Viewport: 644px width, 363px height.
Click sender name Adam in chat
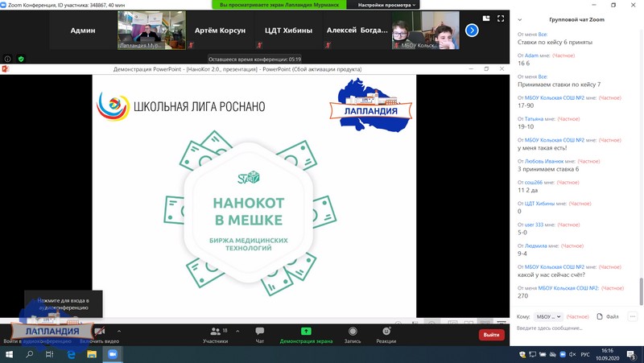pos(531,56)
